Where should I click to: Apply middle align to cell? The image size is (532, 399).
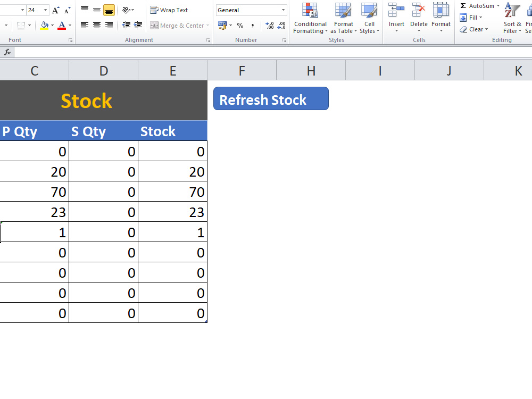click(x=97, y=10)
